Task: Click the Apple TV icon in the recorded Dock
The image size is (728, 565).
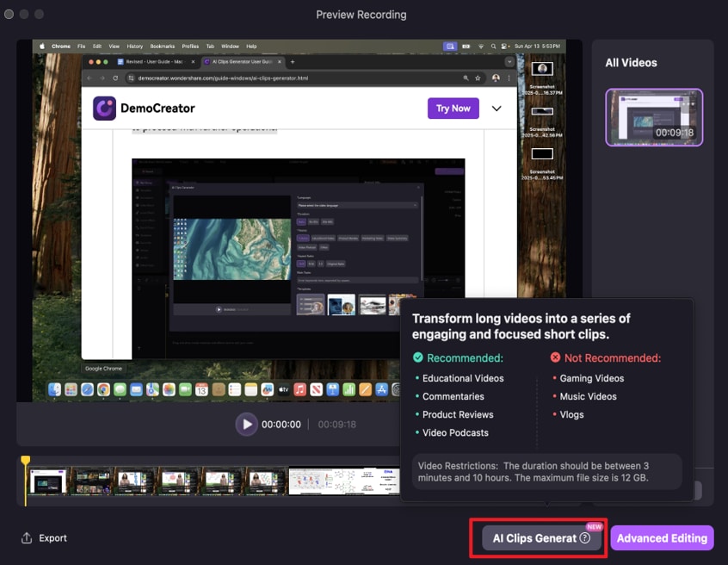Action: [284, 389]
